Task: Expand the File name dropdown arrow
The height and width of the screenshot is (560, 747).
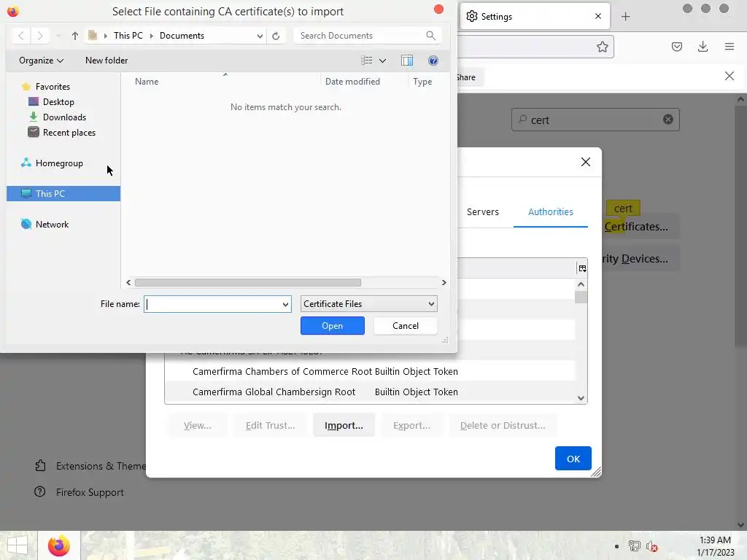Action: click(x=285, y=304)
